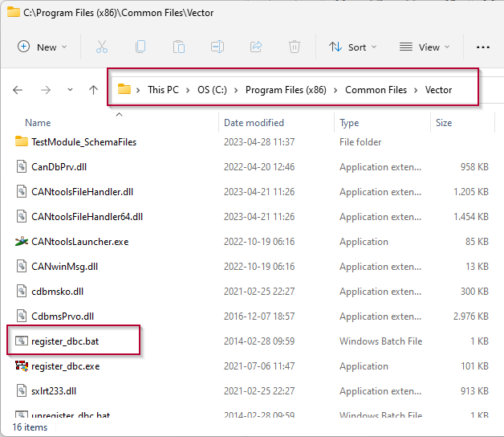The image size is (504, 437).
Task: Open the New item dropdown
Action: [42, 47]
